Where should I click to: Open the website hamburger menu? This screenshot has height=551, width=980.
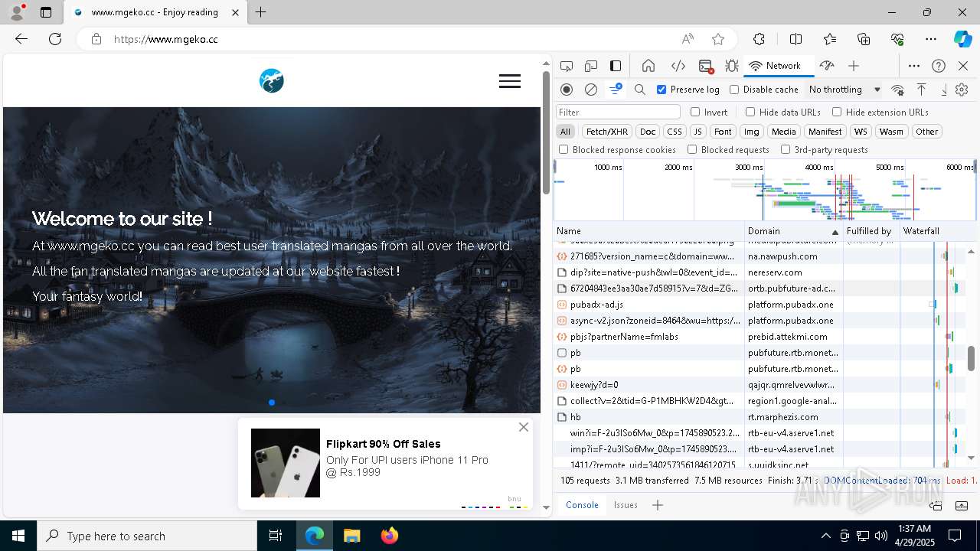(x=510, y=81)
